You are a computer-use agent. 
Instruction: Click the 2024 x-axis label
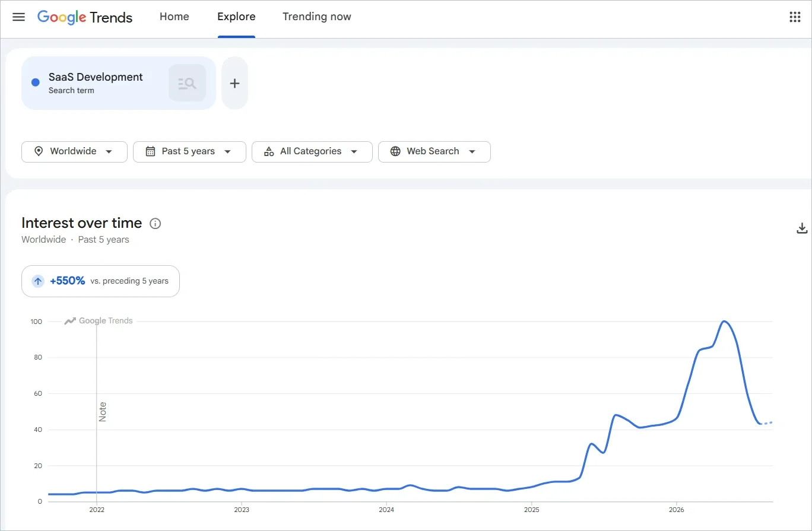[386, 509]
